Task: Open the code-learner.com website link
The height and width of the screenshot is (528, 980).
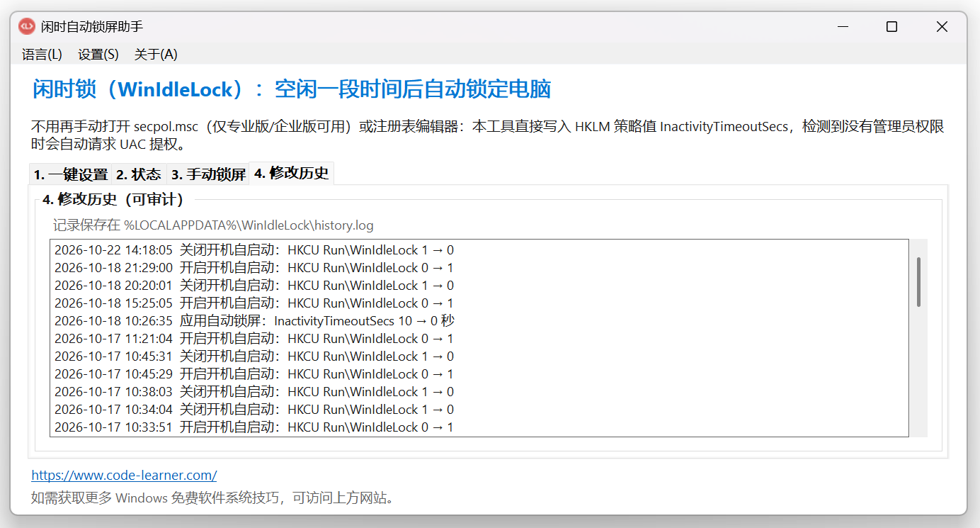Action: (x=124, y=475)
